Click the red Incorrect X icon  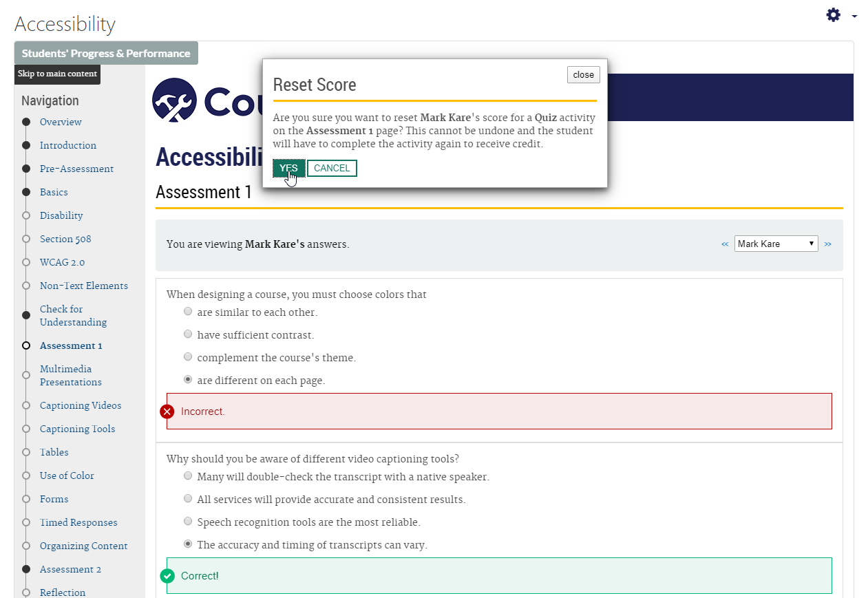[167, 412]
